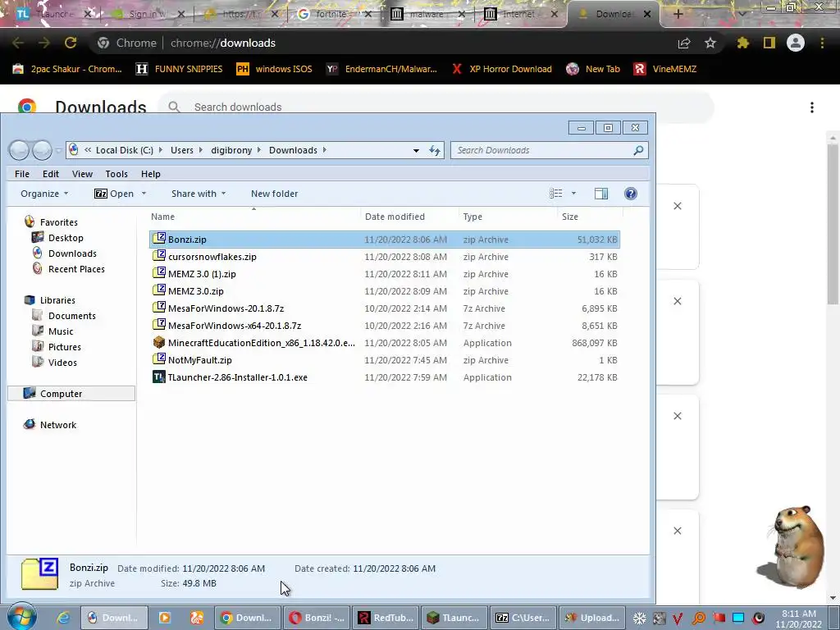
Task: Open Explorer help question mark icon
Action: (x=631, y=194)
